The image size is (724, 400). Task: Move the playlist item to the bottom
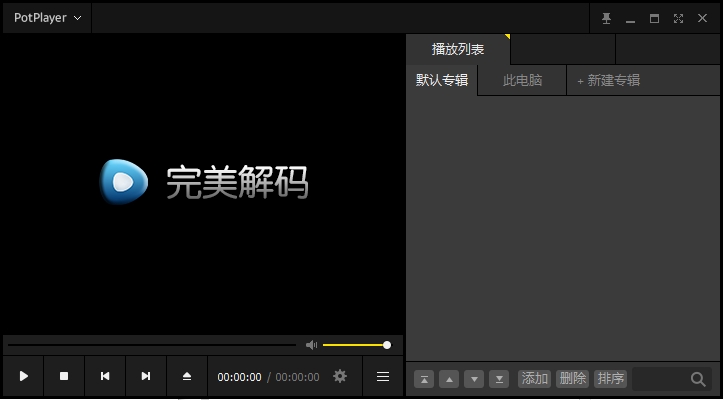click(x=499, y=379)
